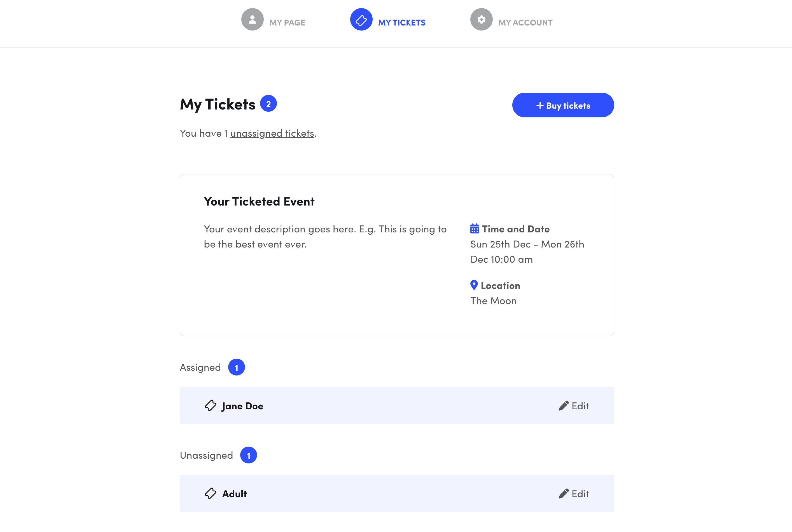The width and height of the screenshot is (792, 532).
Task: Click the pencil icon in Adult row
Action: [563, 494]
